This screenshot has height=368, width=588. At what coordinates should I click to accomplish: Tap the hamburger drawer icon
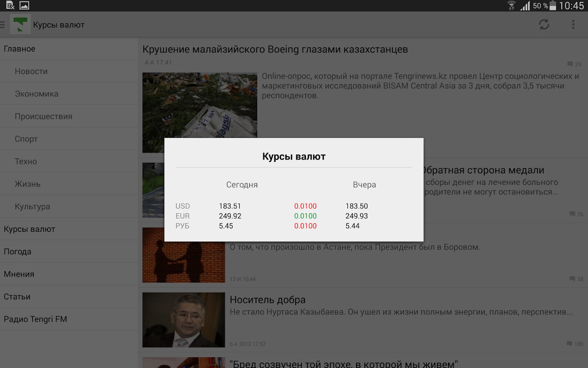(x=3, y=25)
